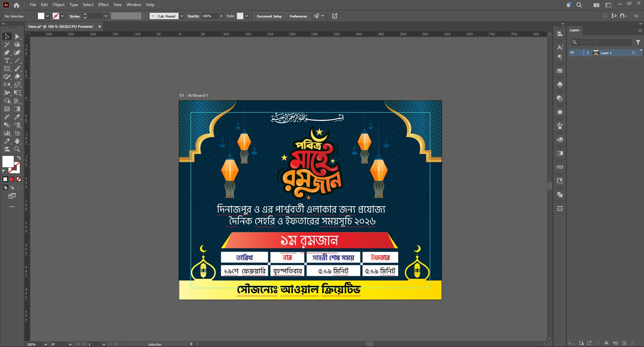This screenshot has height=347, width=644.
Task: Toggle Layers filter funnel
Action: point(638,42)
